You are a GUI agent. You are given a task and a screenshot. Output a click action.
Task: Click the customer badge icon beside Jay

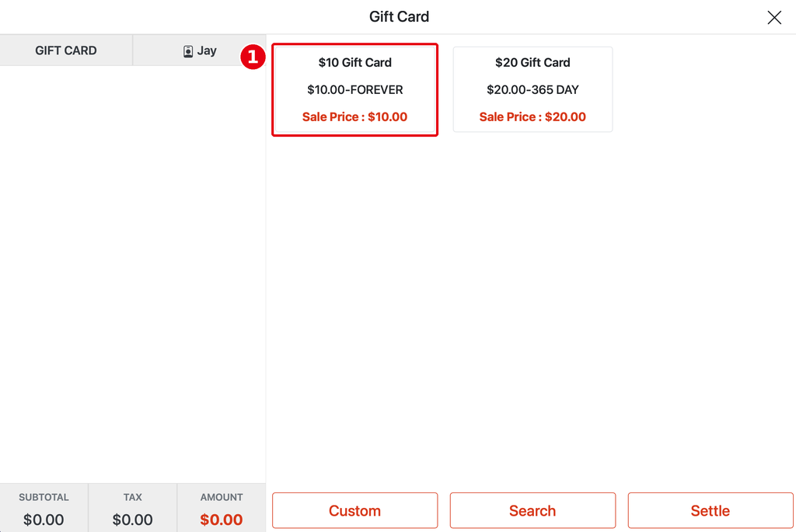(x=188, y=51)
